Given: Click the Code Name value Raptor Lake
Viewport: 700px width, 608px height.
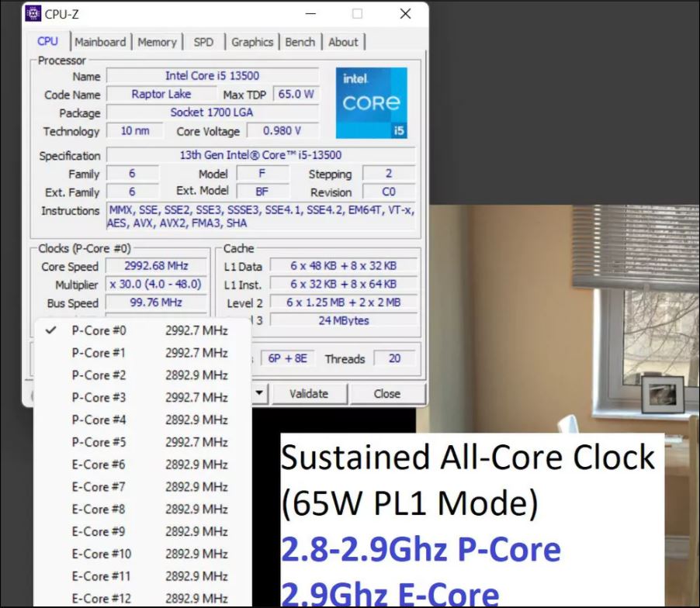Looking at the screenshot, I should 161,94.
